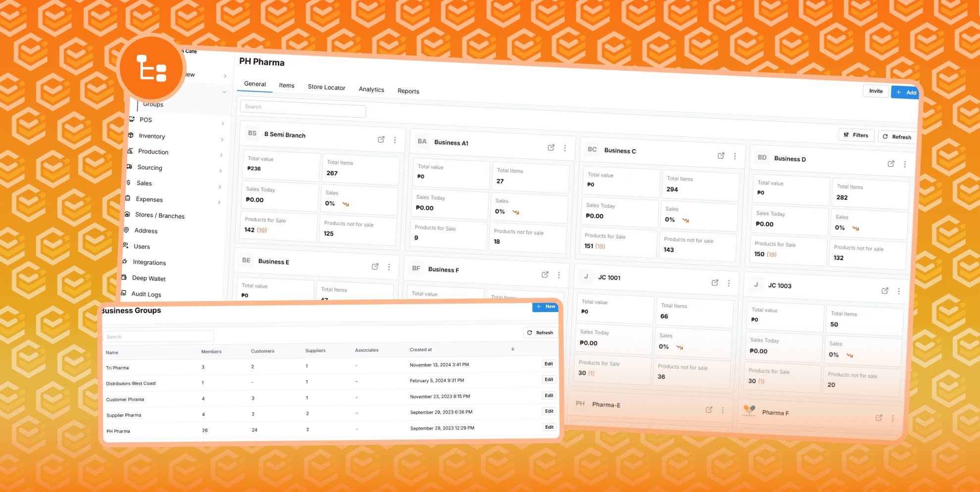Click the Created at column sort arrow
Viewport: 980px width, 492px height.
513,349
